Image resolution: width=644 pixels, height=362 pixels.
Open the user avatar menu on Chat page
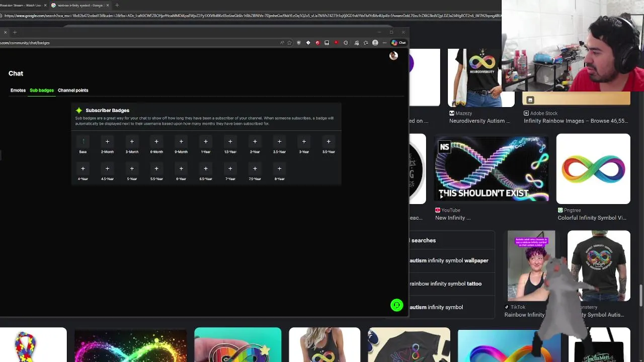[x=393, y=56]
